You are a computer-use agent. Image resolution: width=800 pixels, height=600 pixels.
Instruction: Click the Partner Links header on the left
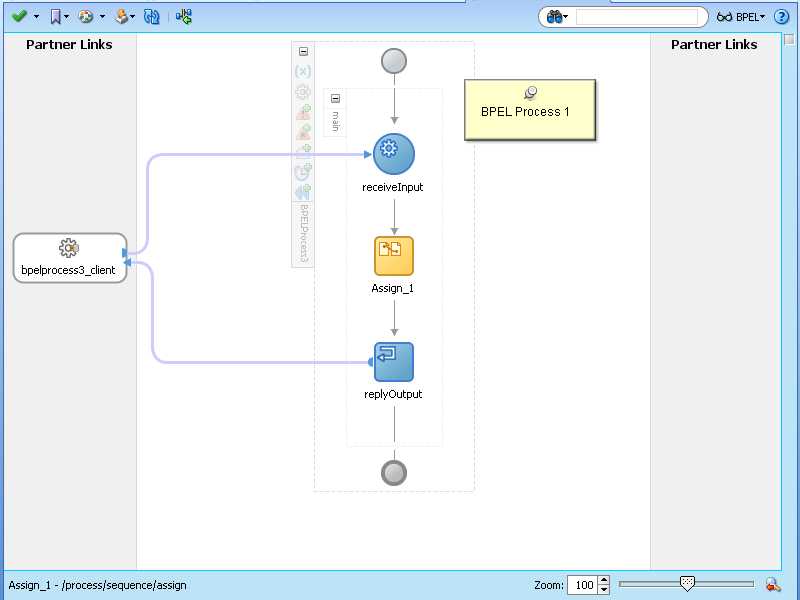[69, 44]
